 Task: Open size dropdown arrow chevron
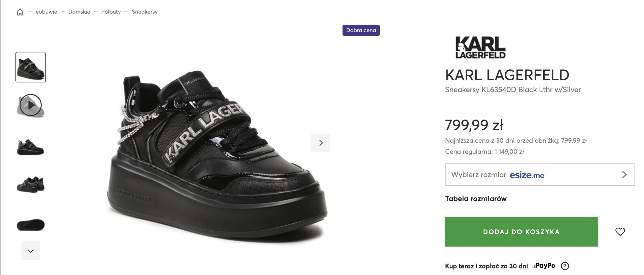[x=624, y=175]
